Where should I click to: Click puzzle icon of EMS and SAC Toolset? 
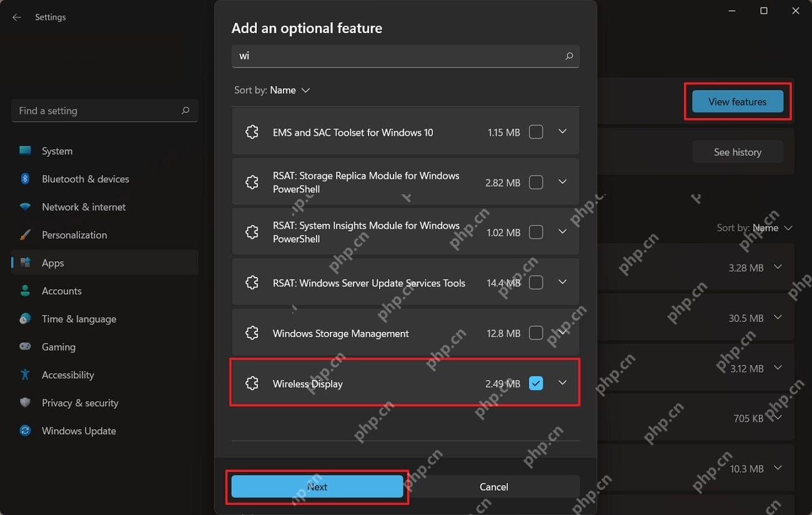click(252, 132)
